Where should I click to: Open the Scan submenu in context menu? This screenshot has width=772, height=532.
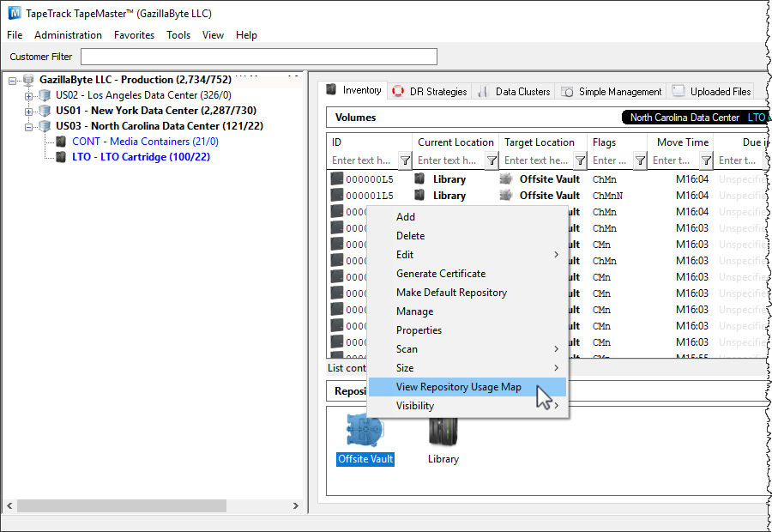467,349
